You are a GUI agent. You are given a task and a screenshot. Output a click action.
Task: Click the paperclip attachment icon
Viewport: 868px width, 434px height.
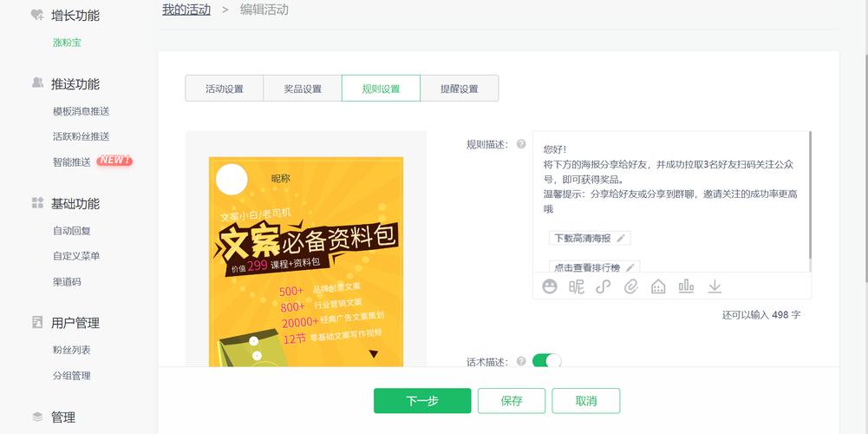tap(630, 286)
